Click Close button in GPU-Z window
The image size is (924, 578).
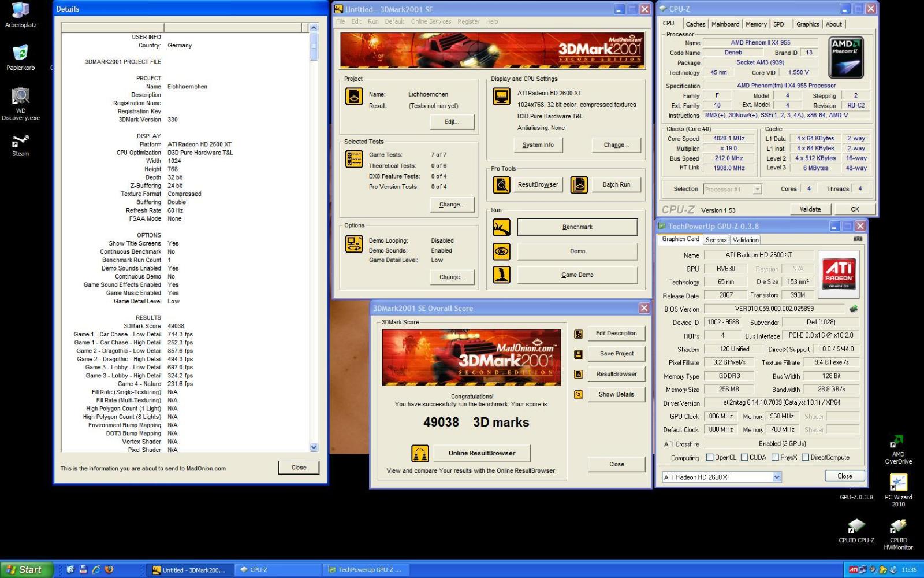845,476
